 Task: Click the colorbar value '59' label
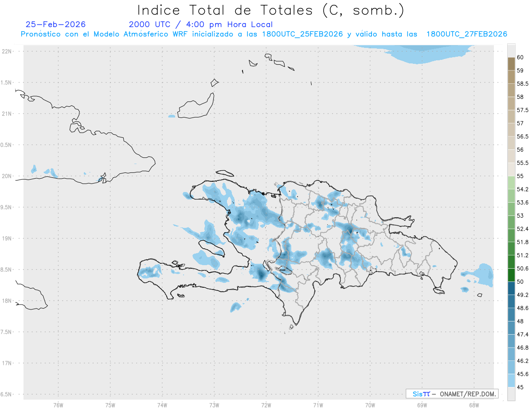tap(520, 70)
